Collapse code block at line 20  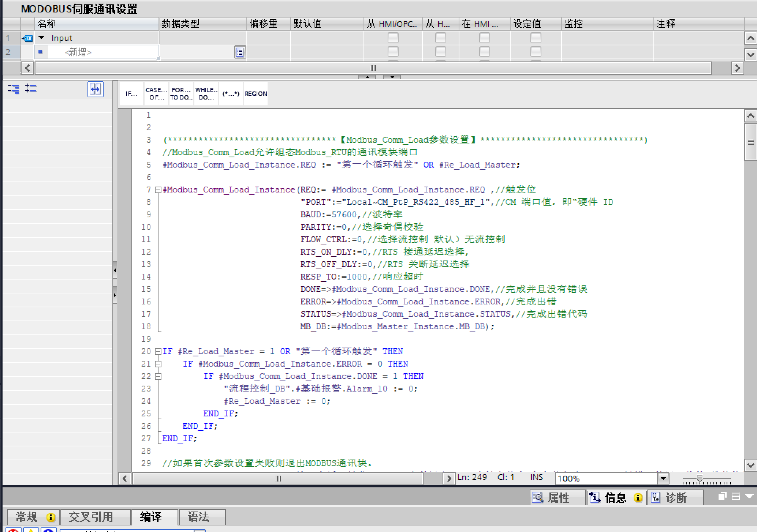pos(158,352)
